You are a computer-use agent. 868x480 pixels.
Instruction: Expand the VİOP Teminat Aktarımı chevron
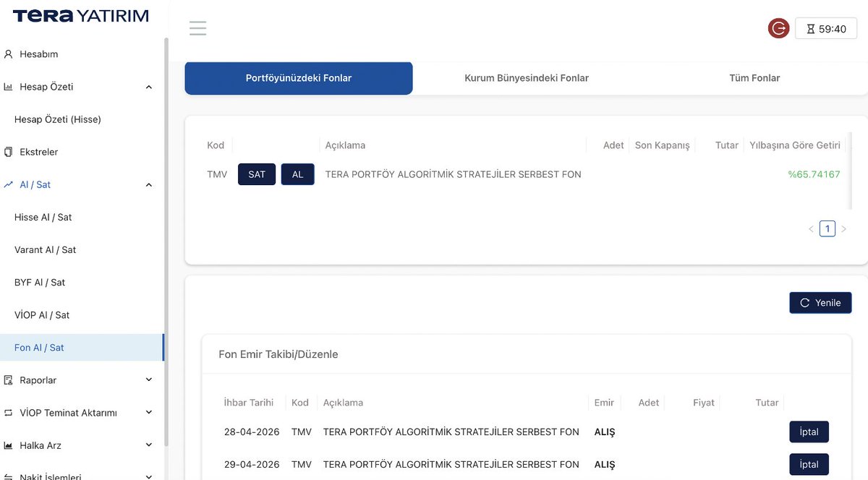[x=149, y=413]
